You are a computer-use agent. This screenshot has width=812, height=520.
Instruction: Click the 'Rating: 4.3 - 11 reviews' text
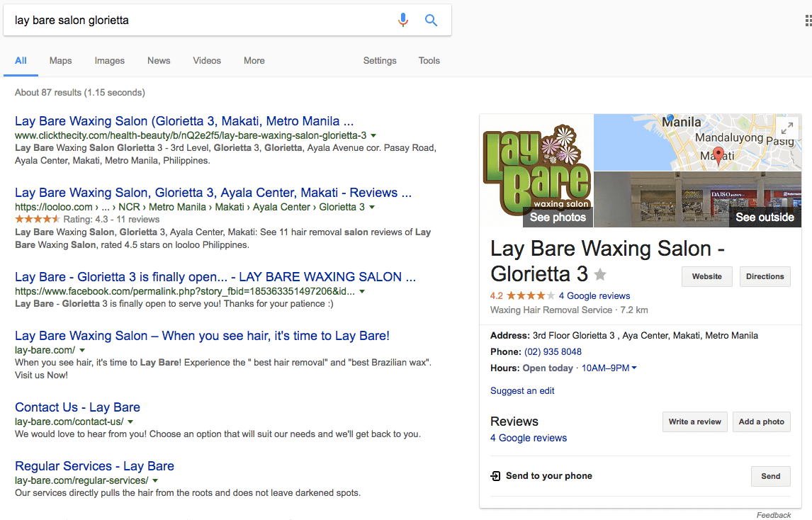click(111, 219)
